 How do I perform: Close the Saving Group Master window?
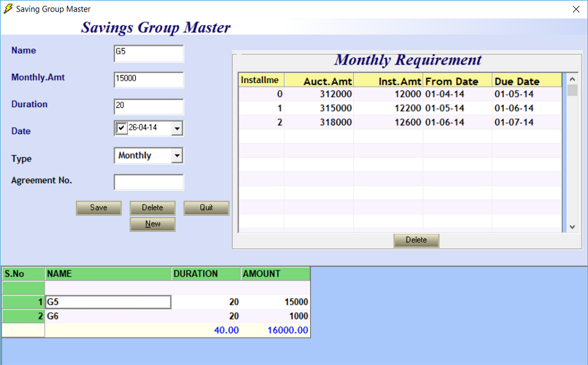[x=575, y=9]
